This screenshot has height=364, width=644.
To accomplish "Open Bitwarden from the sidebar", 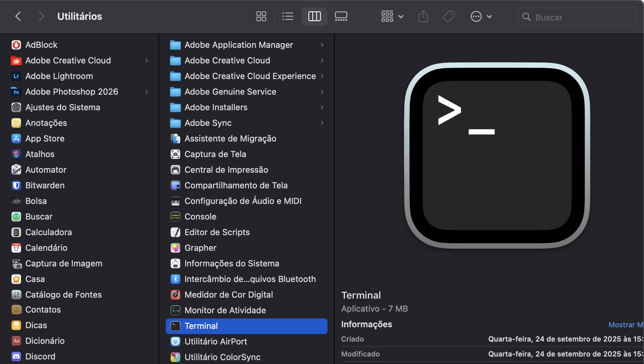I will click(45, 185).
